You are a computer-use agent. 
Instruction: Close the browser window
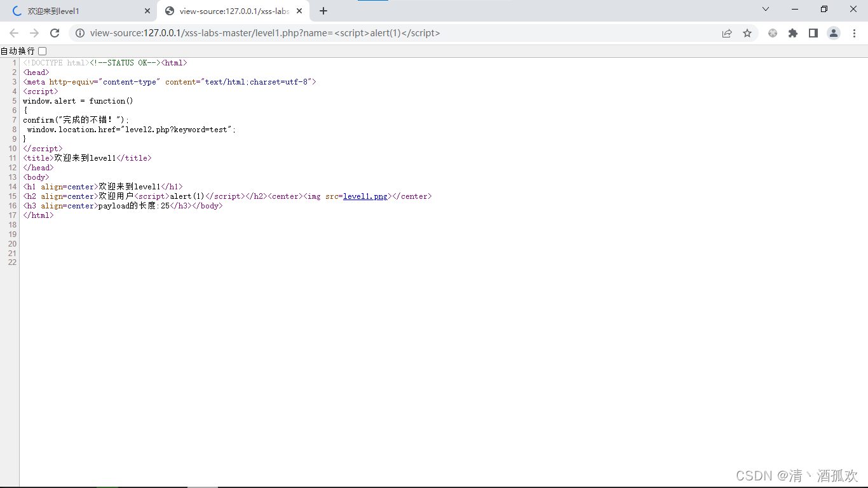pyautogui.click(x=853, y=9)
